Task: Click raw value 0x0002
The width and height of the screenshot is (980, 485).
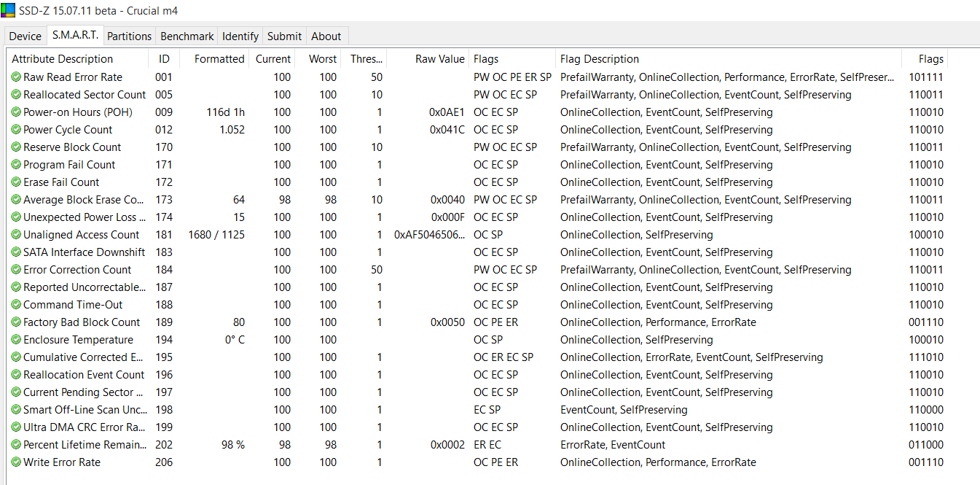Action: click(x=447, y=445)
